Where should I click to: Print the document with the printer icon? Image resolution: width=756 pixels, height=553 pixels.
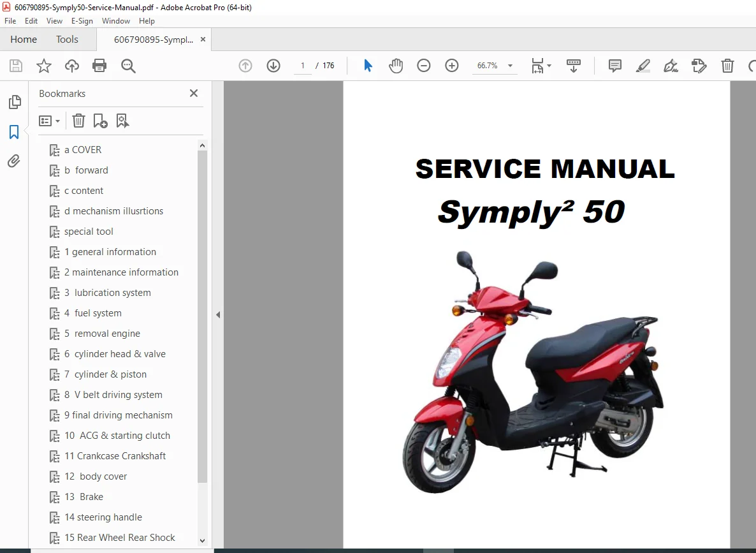99,66
